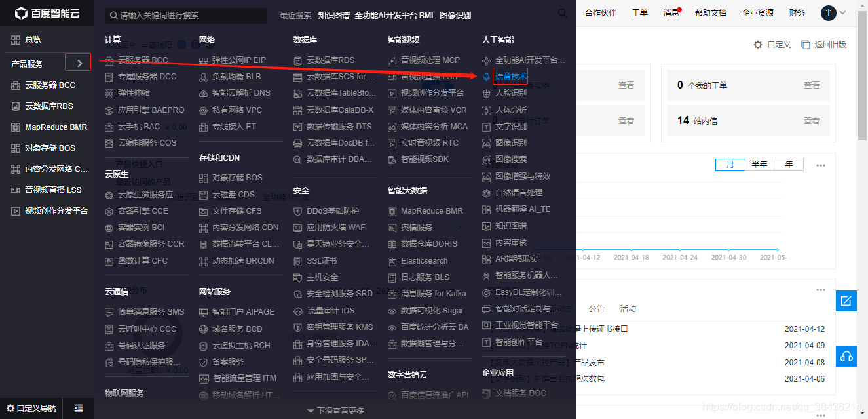Viewport: 868px width, 419px height.
Task: Click the 音视频直播 LSS sidebar icon
Action: pyautogui.click(x=15, y=190)
